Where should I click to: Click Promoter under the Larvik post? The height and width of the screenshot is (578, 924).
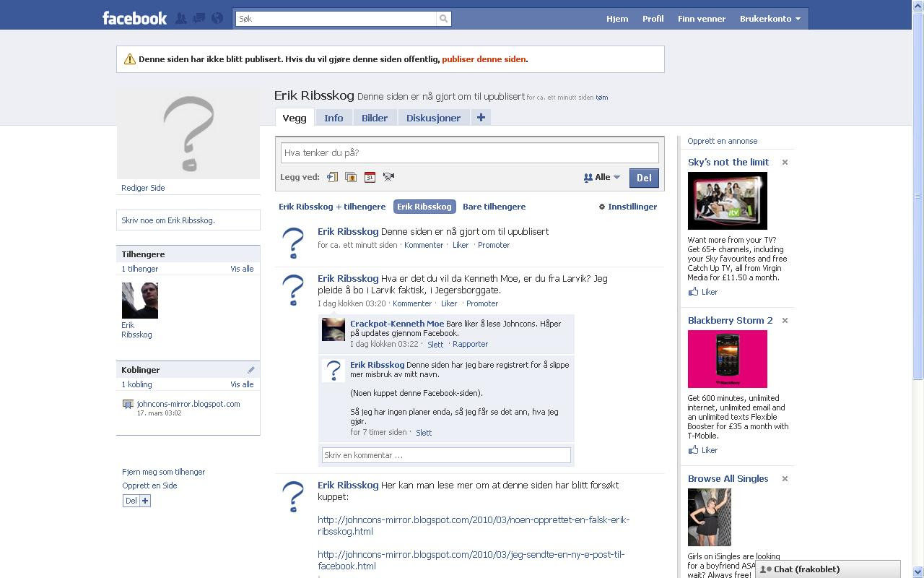482,303
